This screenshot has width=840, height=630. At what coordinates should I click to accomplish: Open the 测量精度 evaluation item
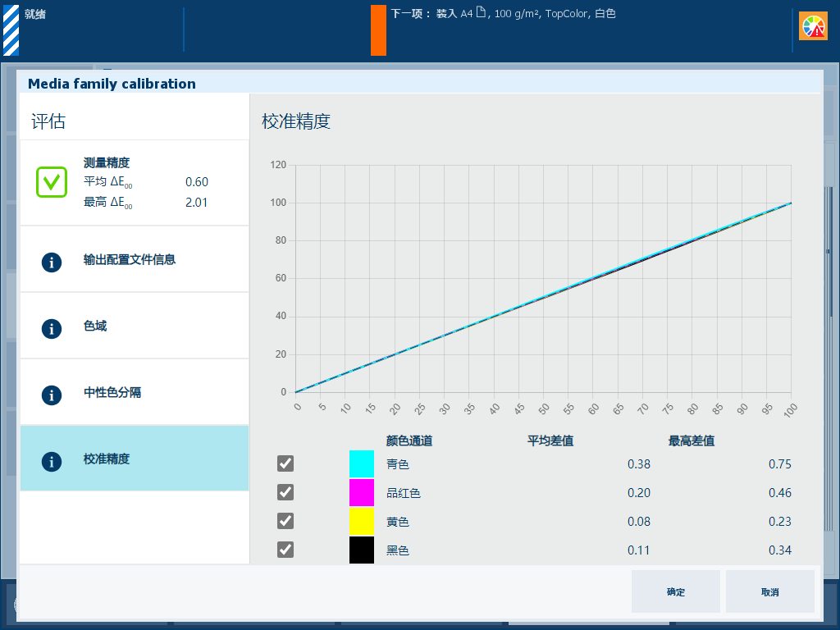point(135,183)
